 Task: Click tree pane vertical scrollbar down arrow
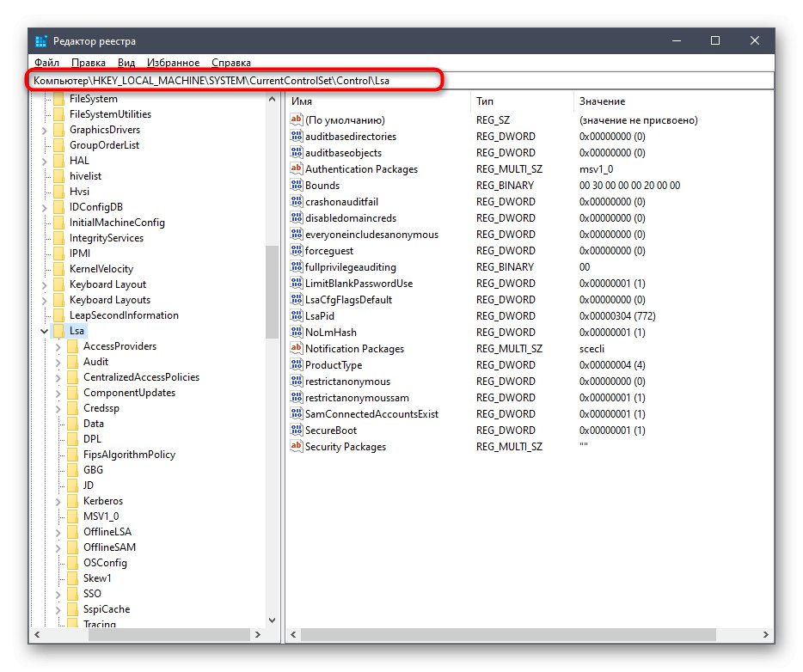(272, 620)
